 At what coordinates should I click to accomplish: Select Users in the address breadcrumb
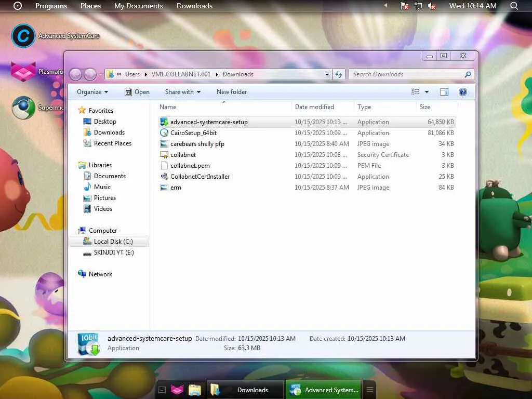tap(132, 74)
